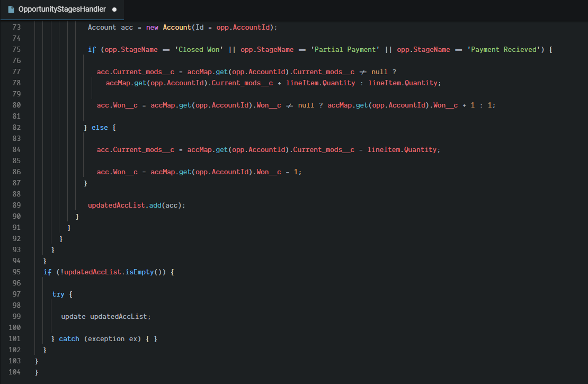Click the 'catch' keyword on line 101
Image resolution: width=588 pixels, height=384 pixels.
coord(69,338)
